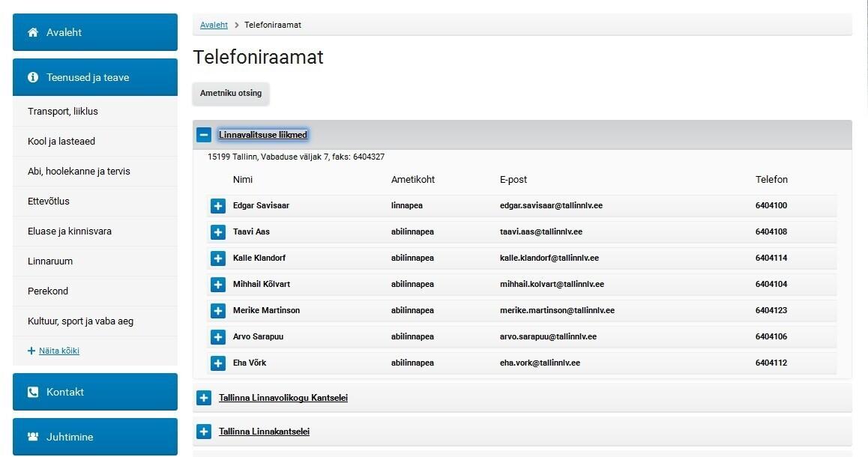This screenshot has width=868, height=457.
Task: Click the linnapea position cell
Action: coord(407,205)
